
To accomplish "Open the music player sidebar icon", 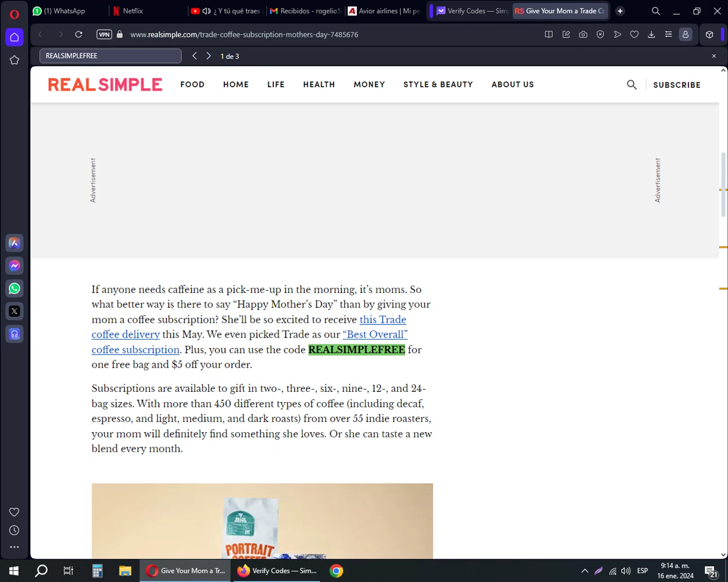I will click(x=14, y=334).
